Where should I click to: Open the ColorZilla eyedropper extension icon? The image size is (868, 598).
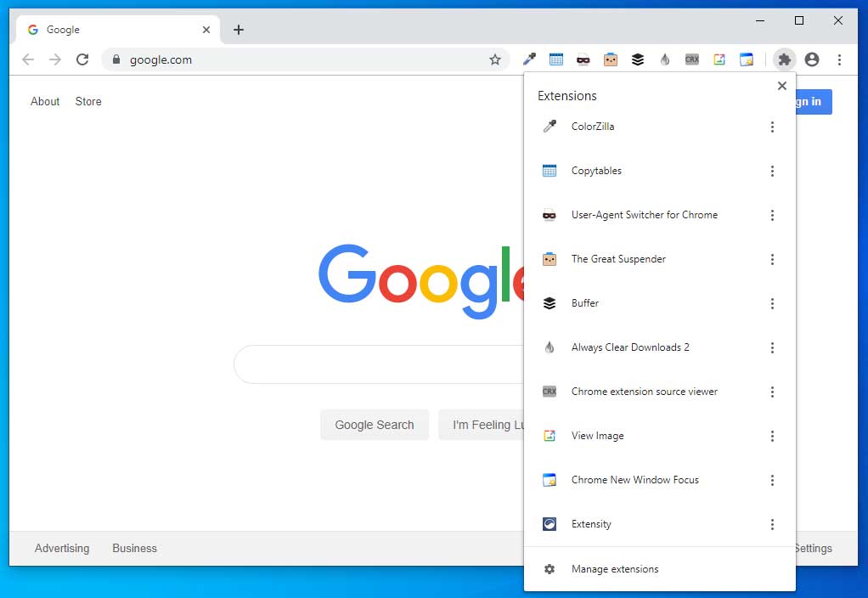529,59
